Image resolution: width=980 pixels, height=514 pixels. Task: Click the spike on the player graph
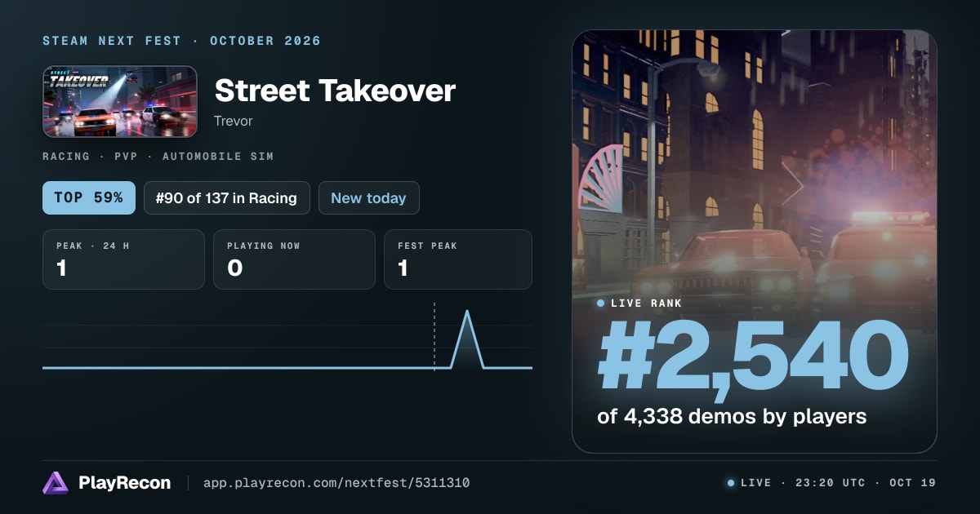click(467, 339)
